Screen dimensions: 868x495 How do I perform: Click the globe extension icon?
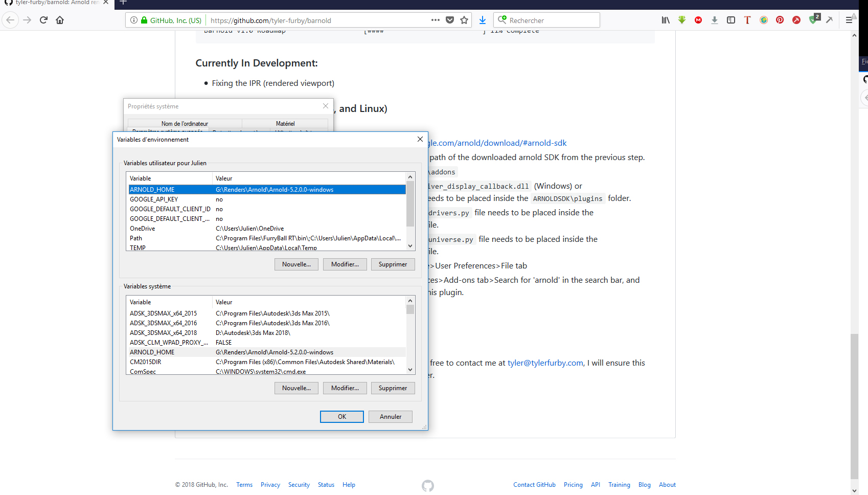point(764,20)
